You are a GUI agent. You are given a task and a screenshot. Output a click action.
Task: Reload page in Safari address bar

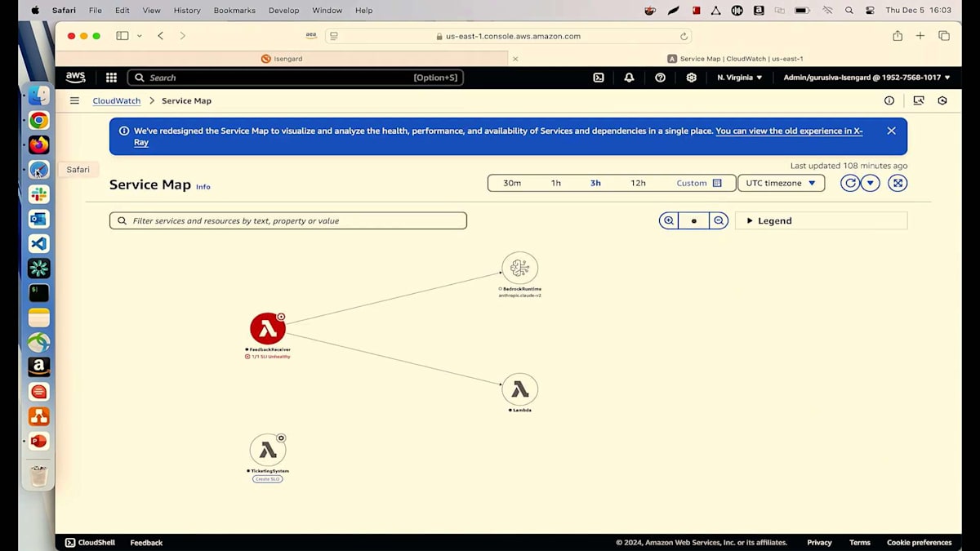click(684, 36)
